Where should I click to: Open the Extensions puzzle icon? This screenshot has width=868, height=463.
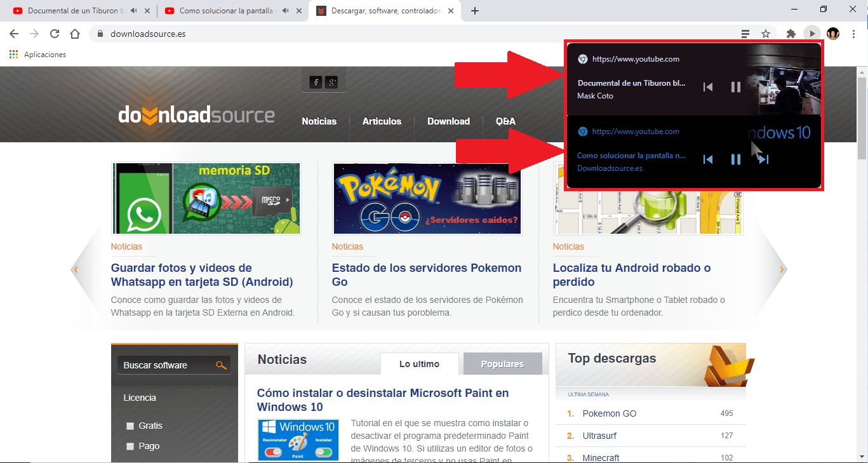pos(791,34)
